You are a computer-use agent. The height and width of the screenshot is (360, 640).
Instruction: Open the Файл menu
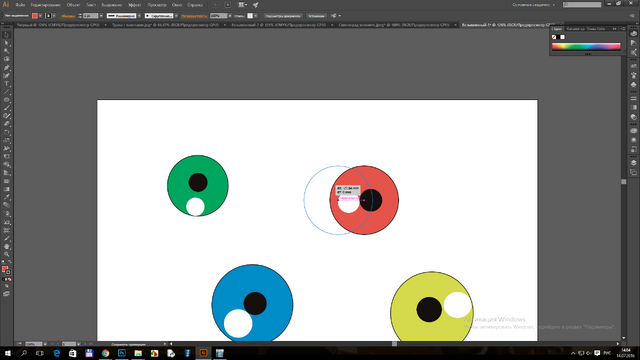tap(20, 5)
